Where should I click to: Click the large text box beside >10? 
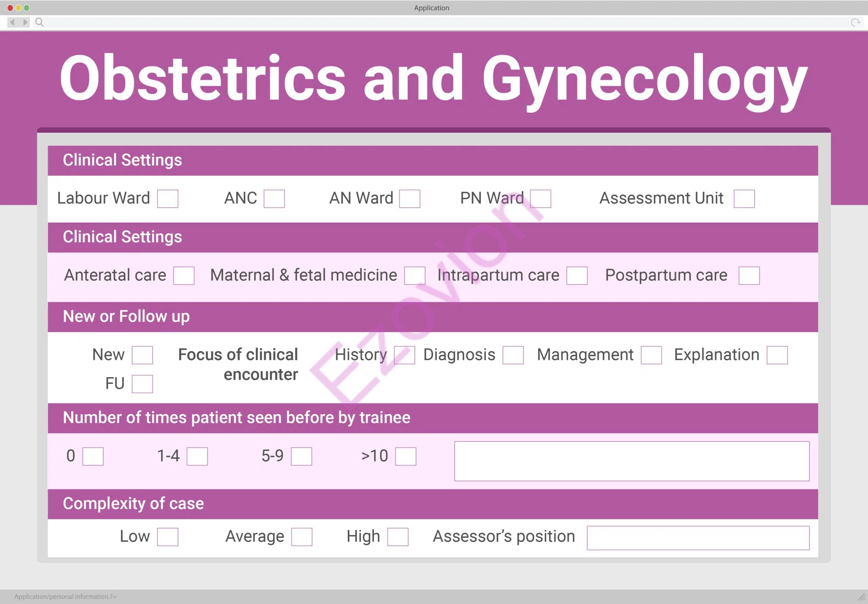click(x=632, y=461)
